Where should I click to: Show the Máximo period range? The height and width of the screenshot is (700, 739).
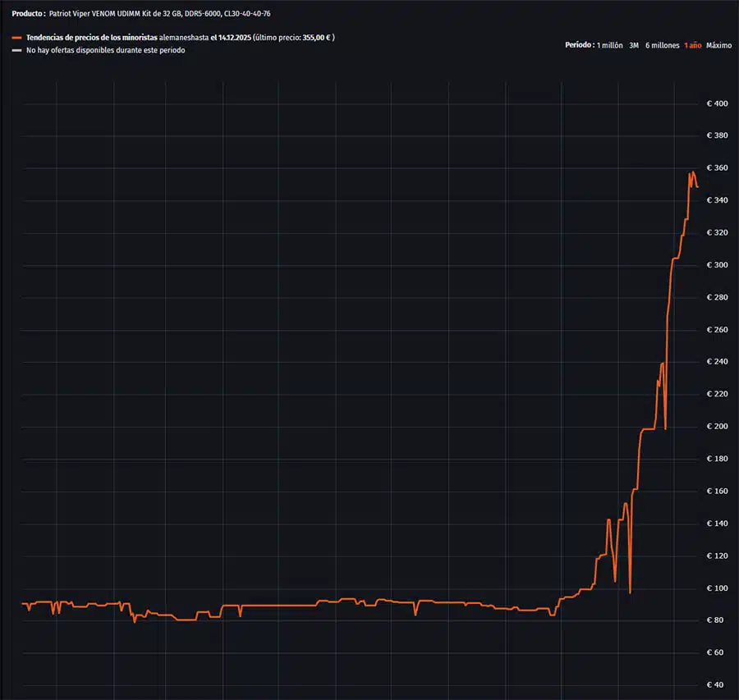click(718, 45)
